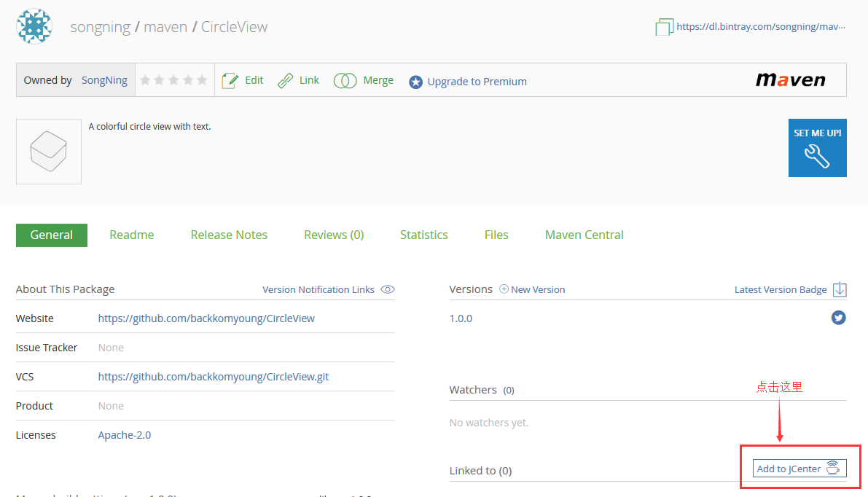Screen dimensions: 868x497
Task: Rate package with the third star
Action: click(x=173, y=80)
